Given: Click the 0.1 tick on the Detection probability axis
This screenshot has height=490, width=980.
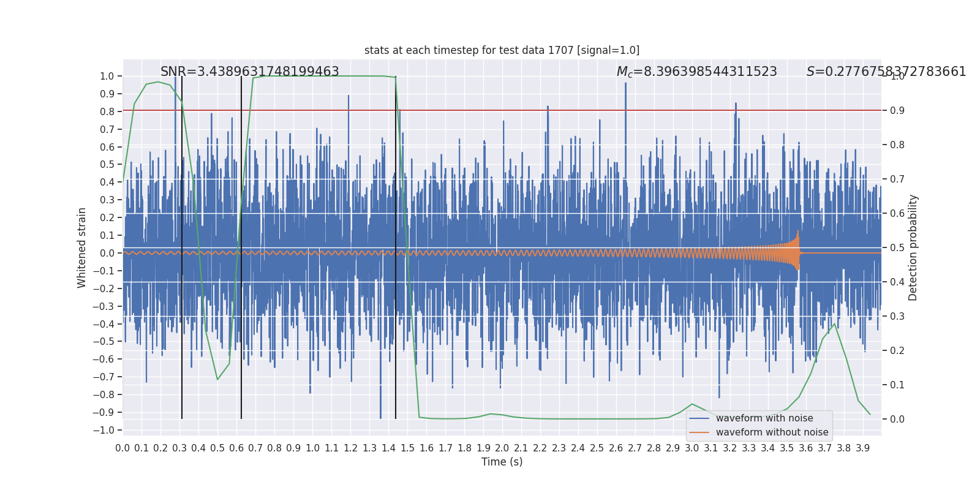Looking at the screenshot, I should [897, 385].
